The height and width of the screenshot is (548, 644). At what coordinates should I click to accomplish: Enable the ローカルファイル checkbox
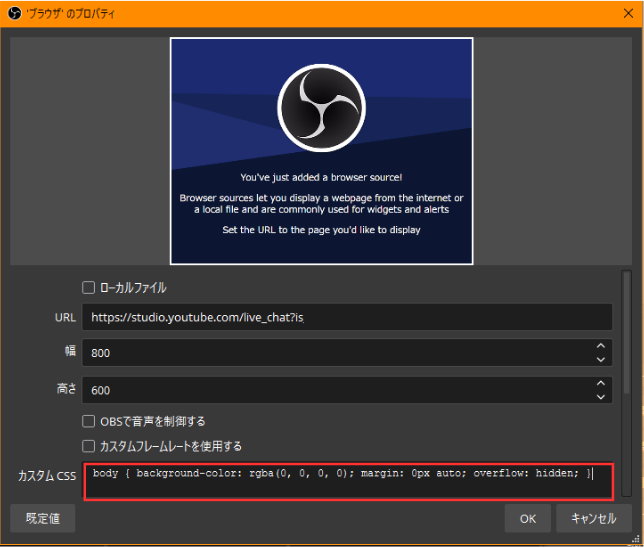[88, 288]
